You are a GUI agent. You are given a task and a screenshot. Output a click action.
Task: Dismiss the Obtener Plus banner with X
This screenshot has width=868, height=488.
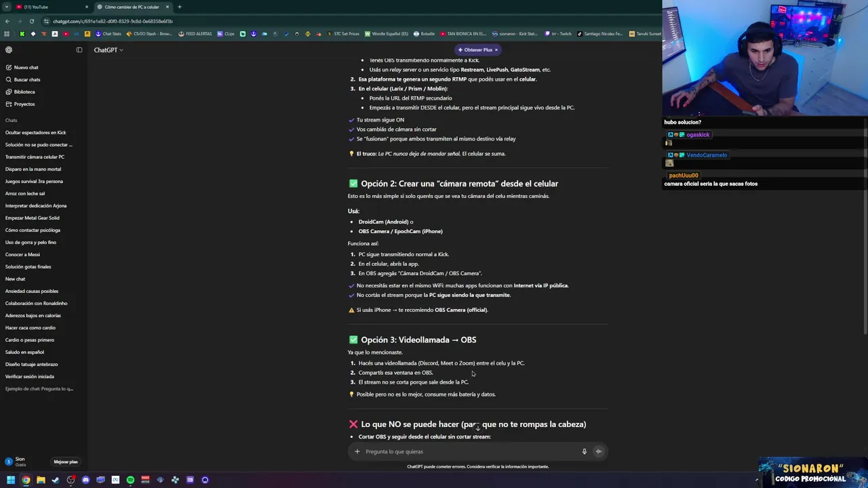[496, 49]
